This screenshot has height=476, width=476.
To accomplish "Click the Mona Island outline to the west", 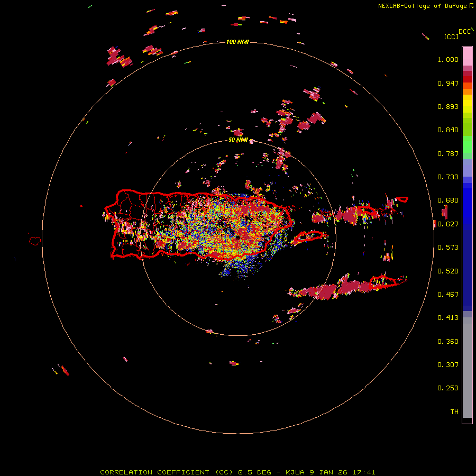I will pos(35,241).
